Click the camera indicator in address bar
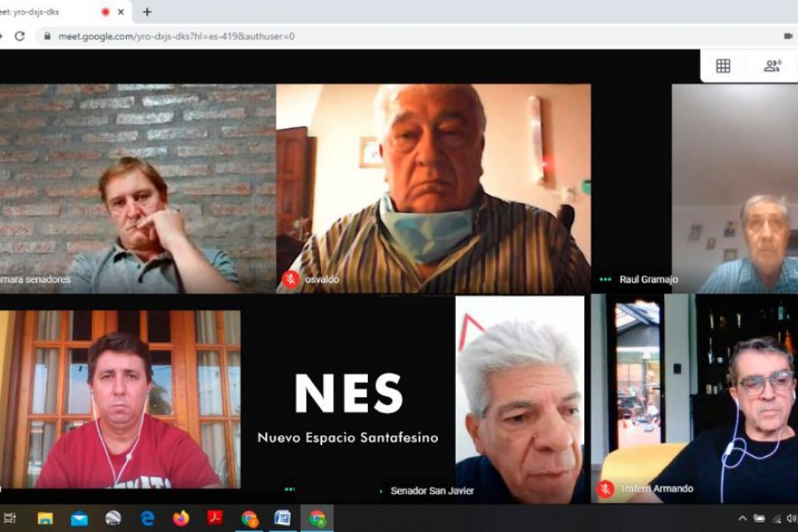 click(787, 36)
